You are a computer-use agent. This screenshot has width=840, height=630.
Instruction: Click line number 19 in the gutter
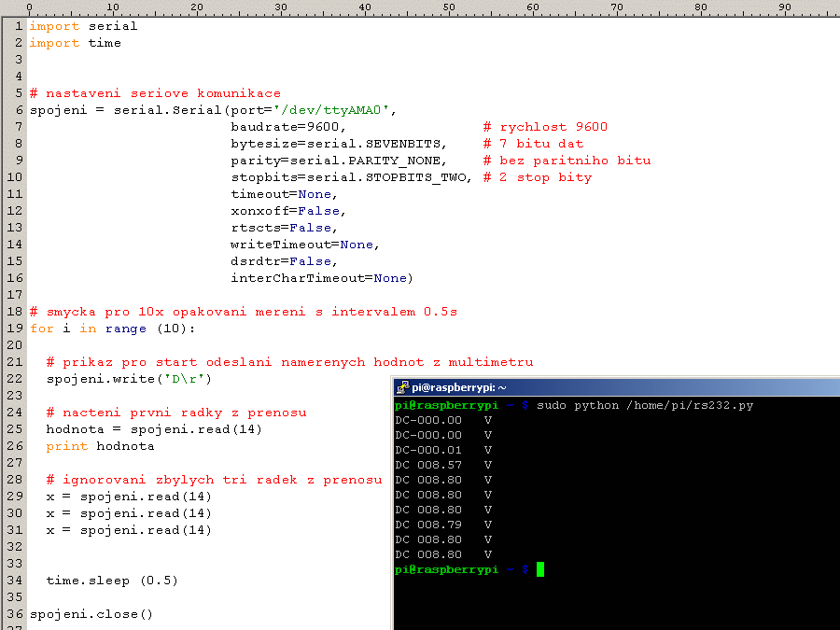[x=14, y=328]
